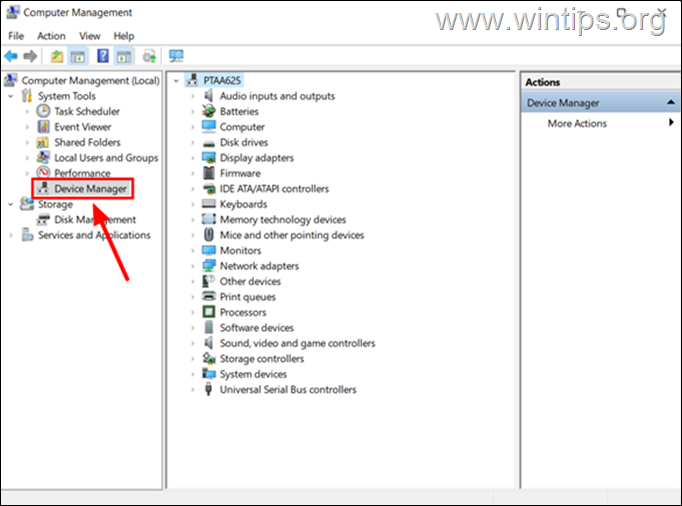Open the View menu
The image size is (682, 506).
[x=90, y=36]
